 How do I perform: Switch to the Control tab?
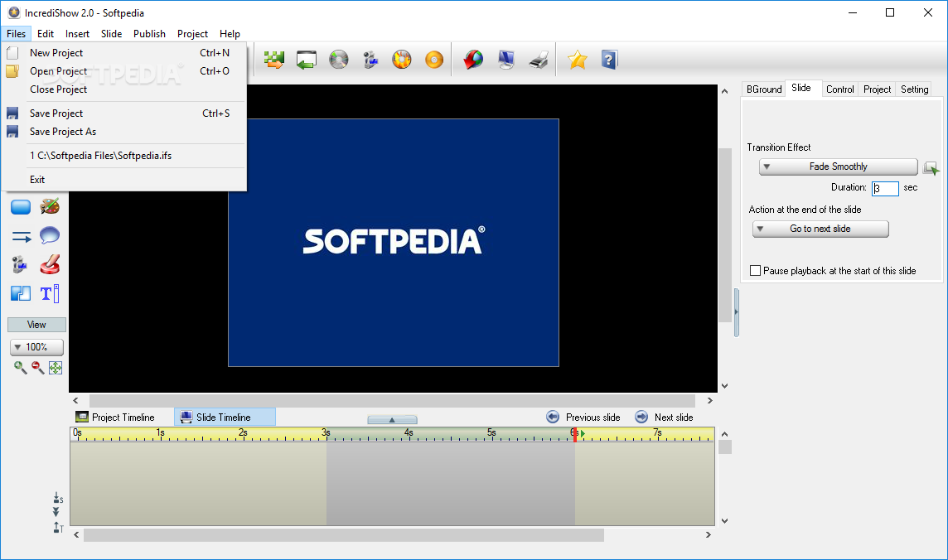click(839, 89)
